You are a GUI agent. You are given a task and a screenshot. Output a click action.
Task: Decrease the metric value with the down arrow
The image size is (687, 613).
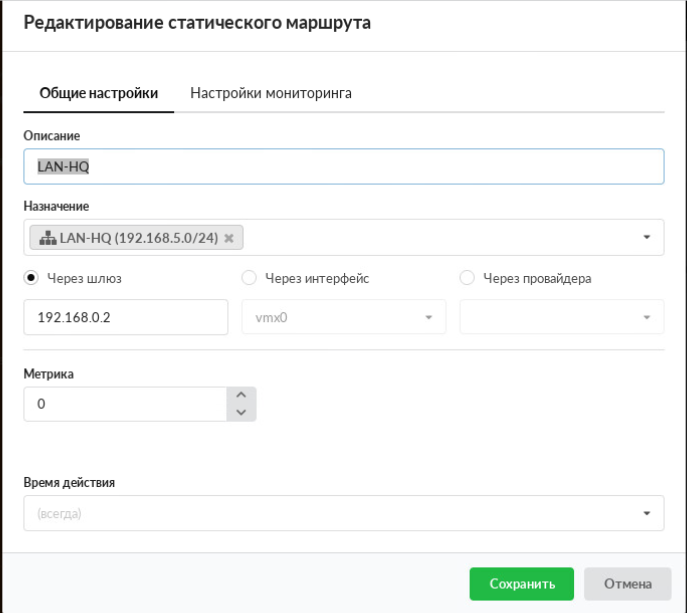pyautogui.click(x=241, y=412)
